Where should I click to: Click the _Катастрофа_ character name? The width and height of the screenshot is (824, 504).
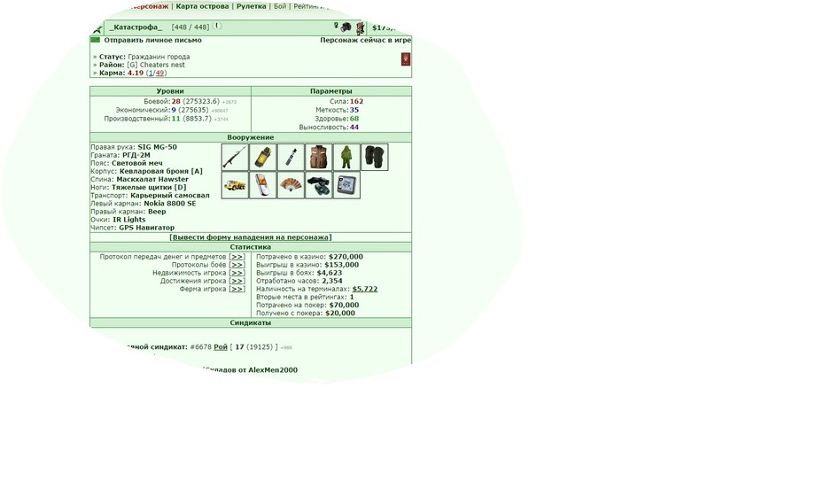[x=136, y=27]
